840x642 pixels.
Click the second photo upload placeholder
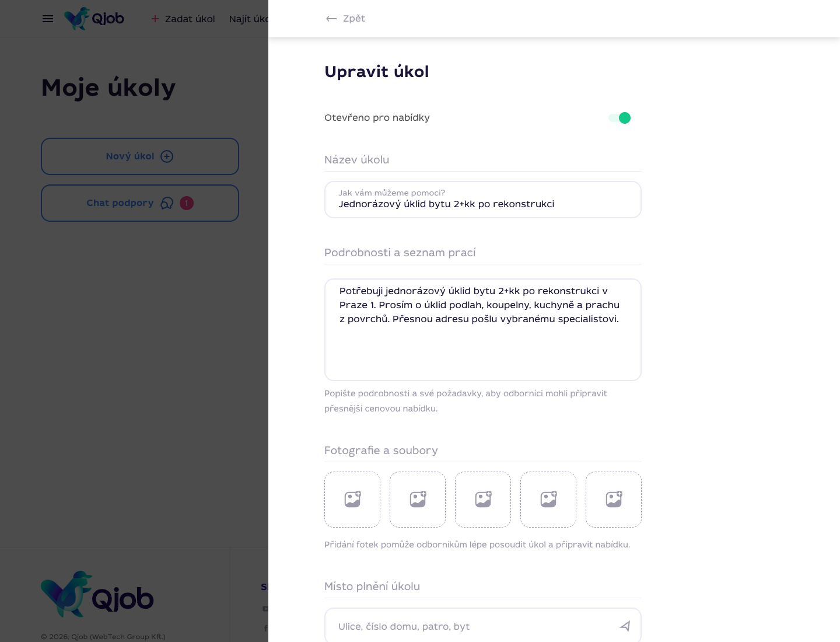(418, 500)
